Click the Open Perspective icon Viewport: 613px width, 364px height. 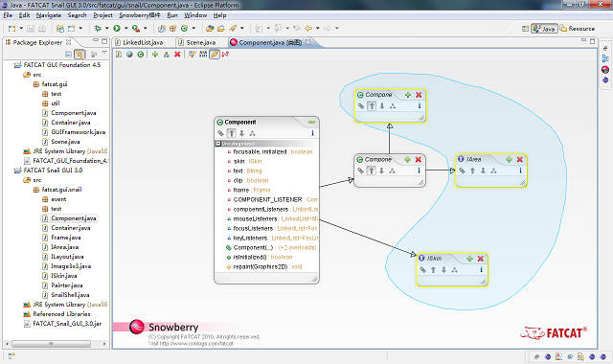[525, 29]
